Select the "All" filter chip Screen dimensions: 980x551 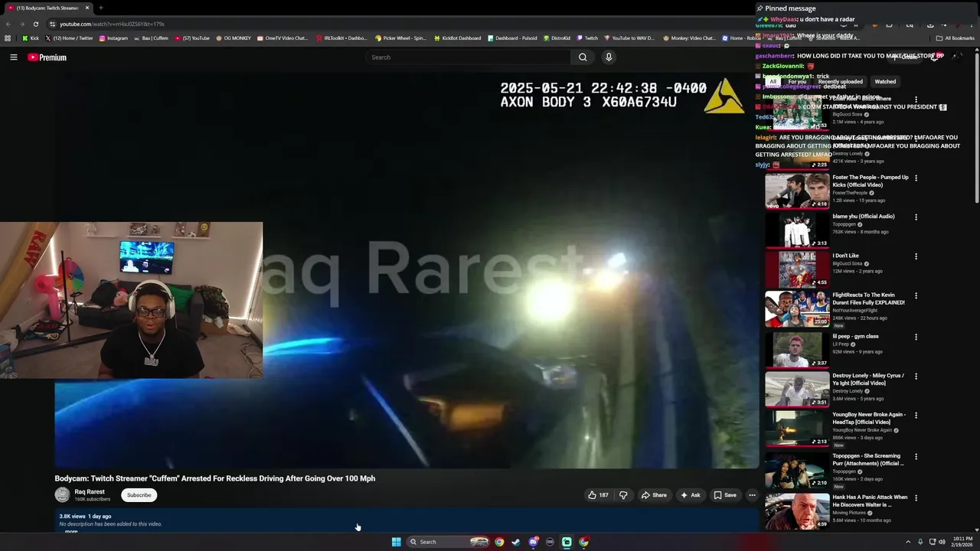[x=773, y=81]
